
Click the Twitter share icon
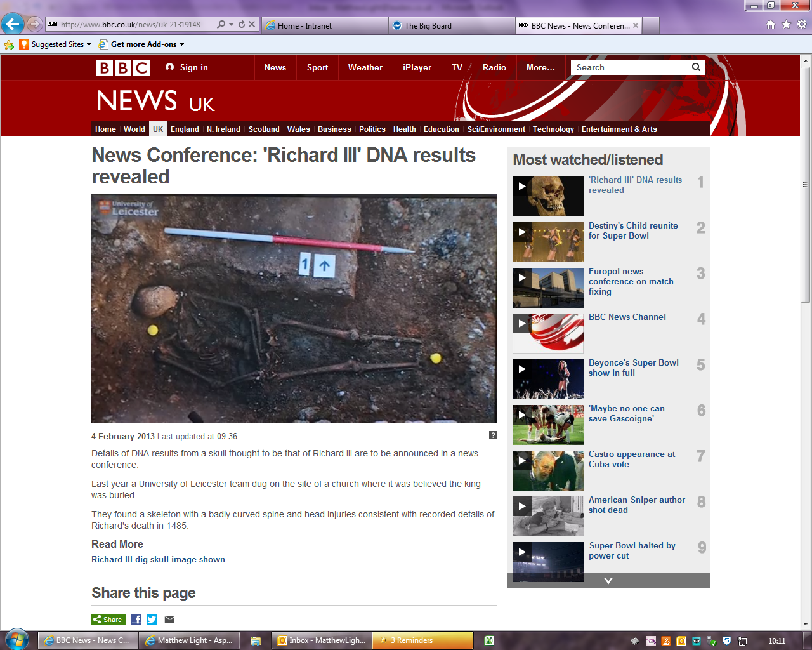(152, 620)
